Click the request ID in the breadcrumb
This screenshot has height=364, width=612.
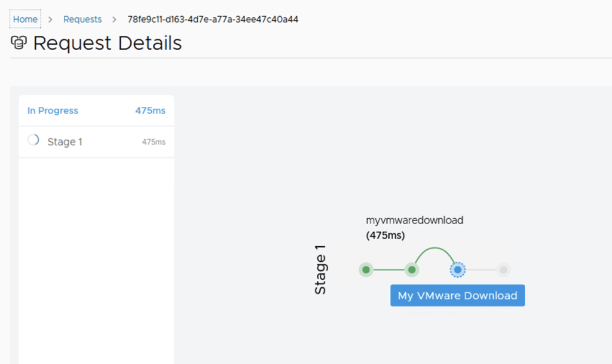point(213,19)
